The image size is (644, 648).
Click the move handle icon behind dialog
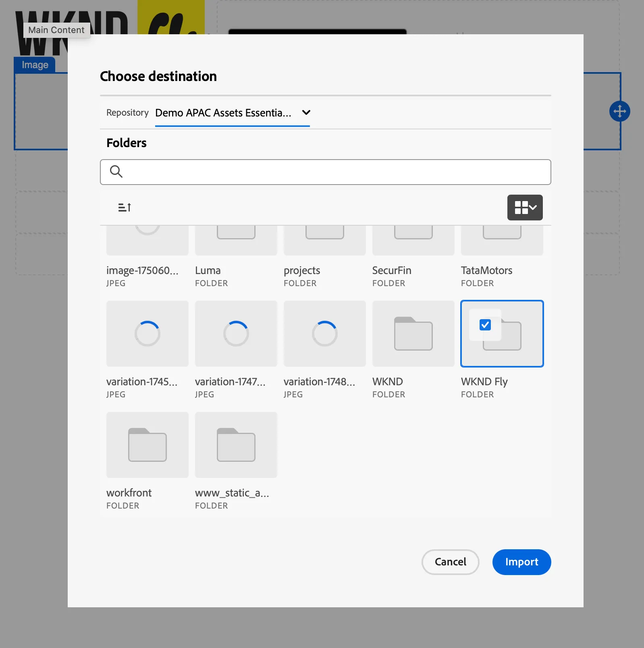[x=620, y=111]
